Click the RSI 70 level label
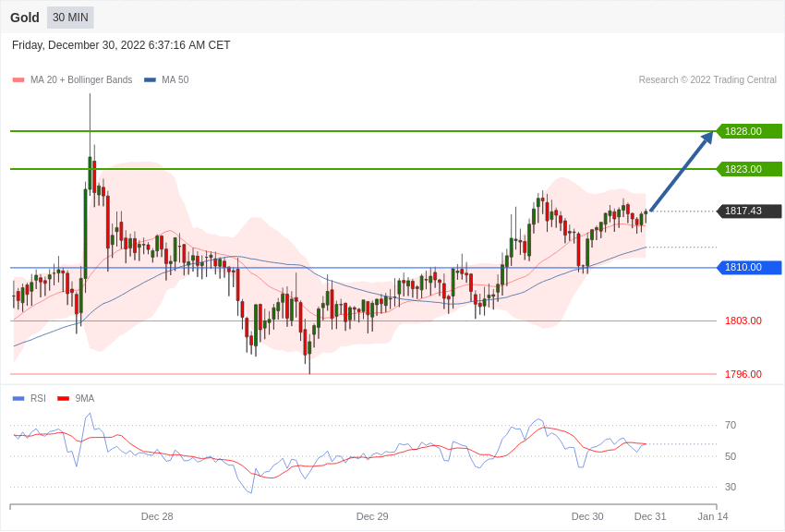The image size is (785, 532). (731, 425)
